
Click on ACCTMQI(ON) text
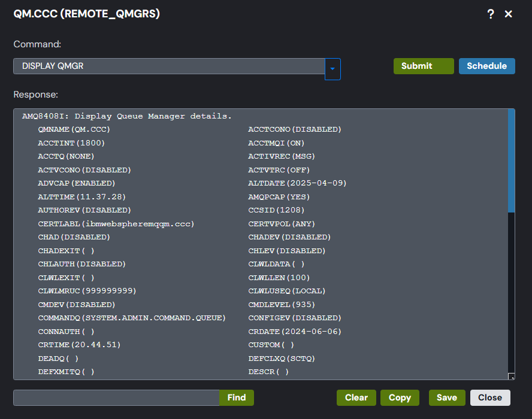276,143
